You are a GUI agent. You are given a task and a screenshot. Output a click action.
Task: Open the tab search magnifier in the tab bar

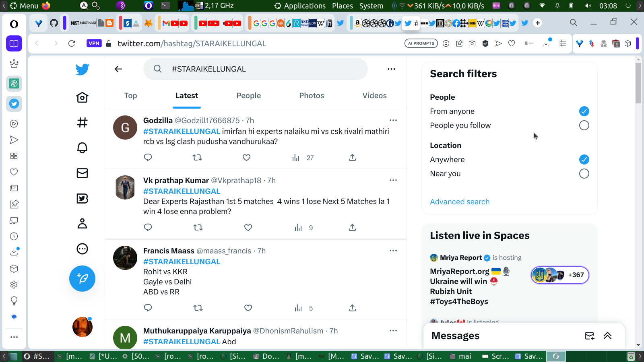point(574,23)
